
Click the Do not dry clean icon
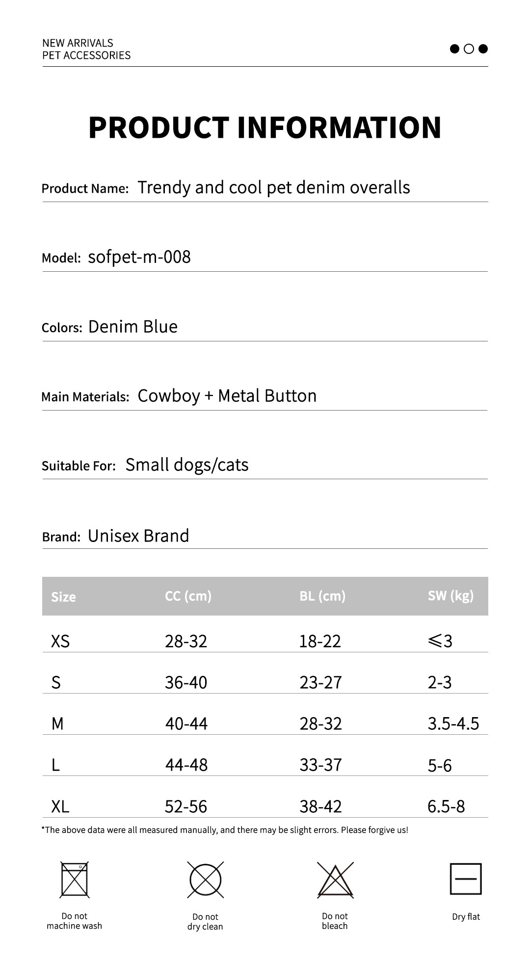coord(206,880)
